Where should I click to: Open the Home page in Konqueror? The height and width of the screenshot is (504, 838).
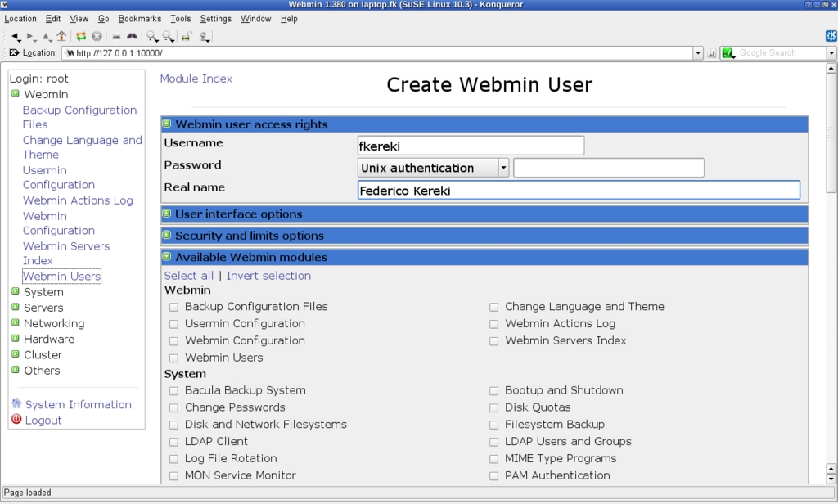point(61,37)
